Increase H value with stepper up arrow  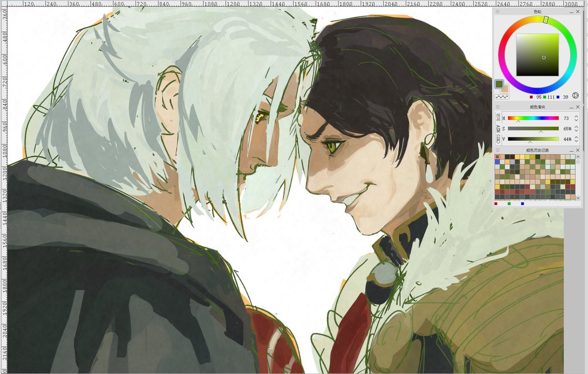[576, 117]
